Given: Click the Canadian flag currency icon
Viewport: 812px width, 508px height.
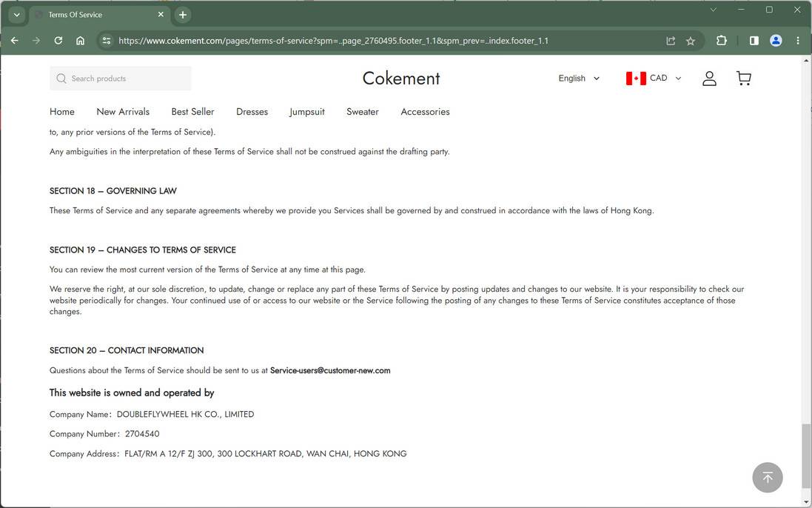Looking at the screenshot, I should pos(634,77).
